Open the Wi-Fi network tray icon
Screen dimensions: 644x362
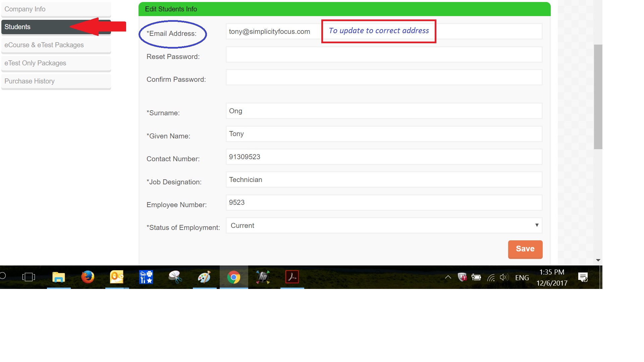491,278
